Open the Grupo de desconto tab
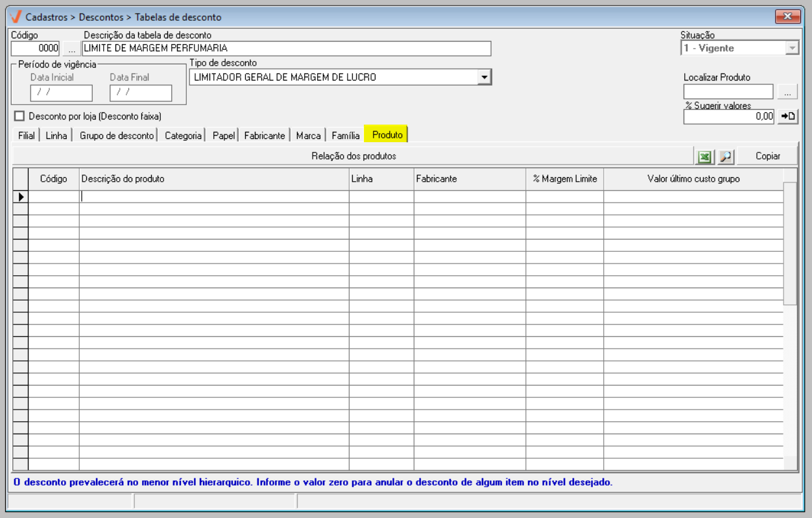This screenshot has height=518, width=812. click(x=117, y=136)
